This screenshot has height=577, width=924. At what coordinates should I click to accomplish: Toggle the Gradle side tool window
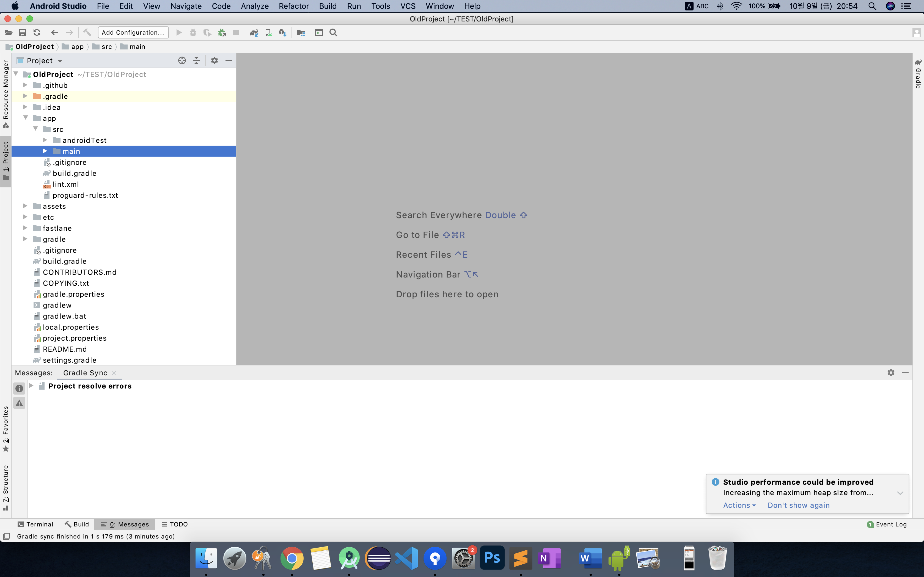[918, 74]
